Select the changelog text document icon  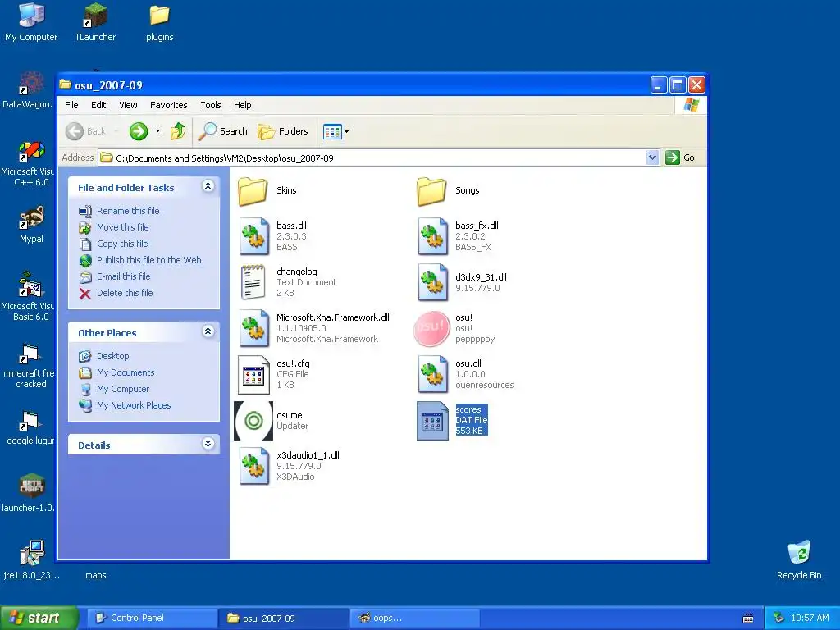253,282
